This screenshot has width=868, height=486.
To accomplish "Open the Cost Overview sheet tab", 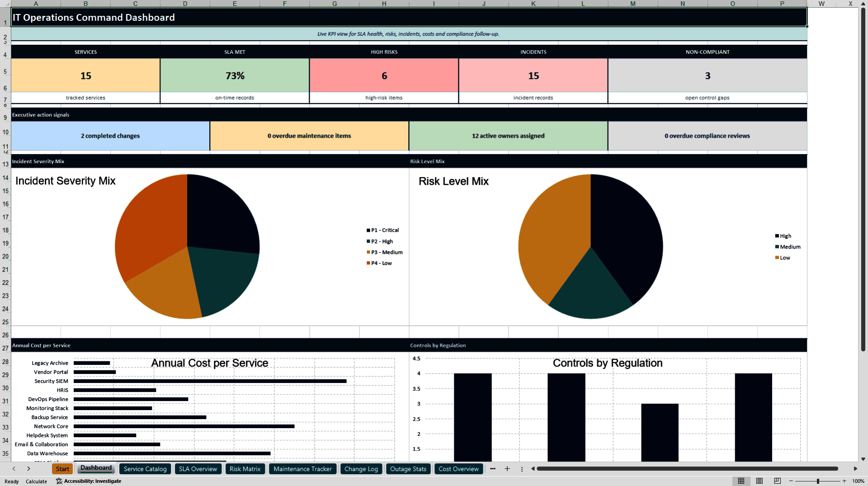I will 458,469.
